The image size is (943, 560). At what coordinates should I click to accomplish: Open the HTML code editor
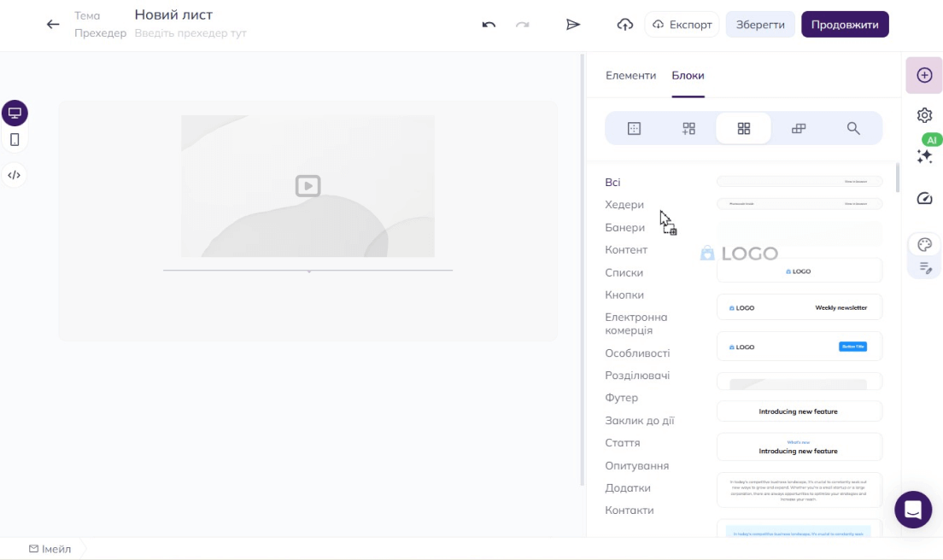[15, 176]
